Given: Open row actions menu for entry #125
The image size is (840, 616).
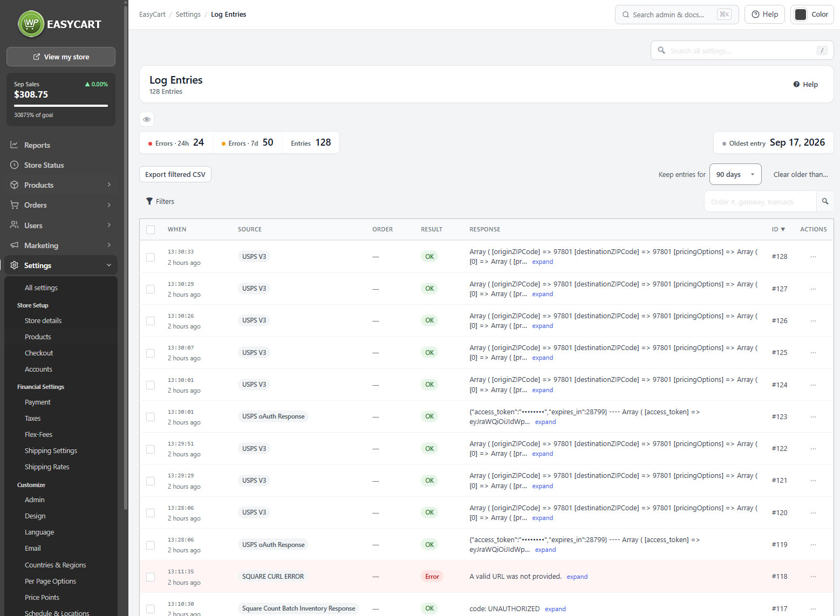Looking at the screenshot, I should pos(813,353).
